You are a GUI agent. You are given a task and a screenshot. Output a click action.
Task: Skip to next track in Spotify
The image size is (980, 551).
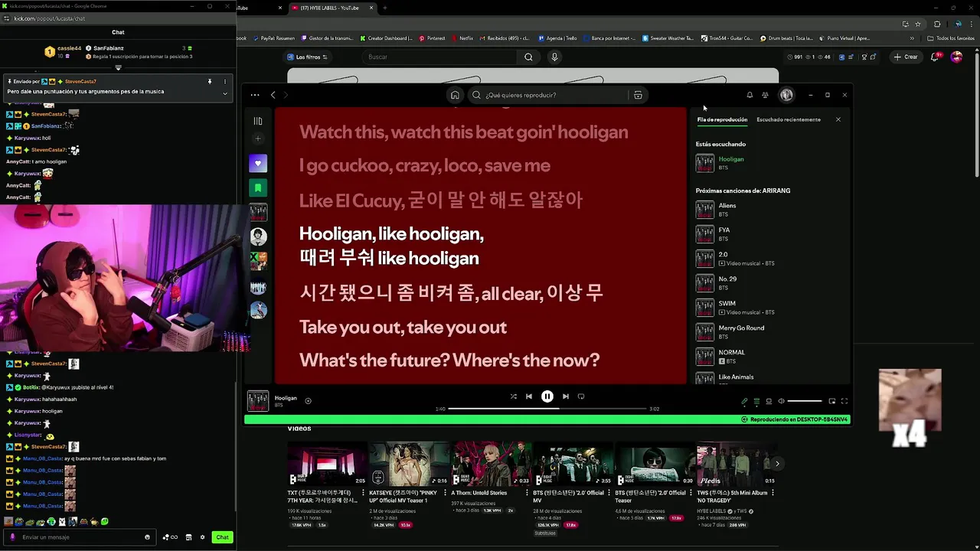coord(566,396)
